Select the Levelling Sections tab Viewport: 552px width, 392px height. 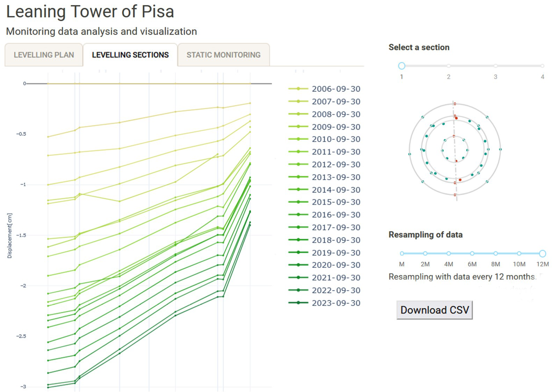[x=130, y=55]
